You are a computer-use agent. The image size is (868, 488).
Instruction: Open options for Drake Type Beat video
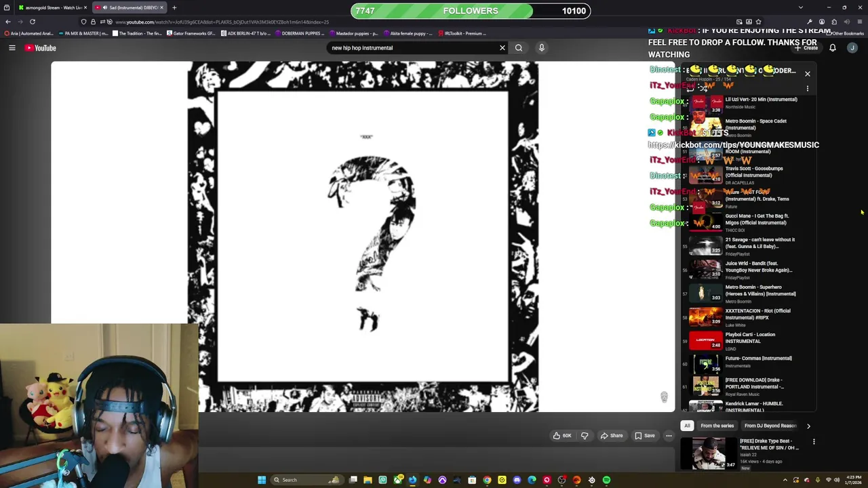coord(814,442)
